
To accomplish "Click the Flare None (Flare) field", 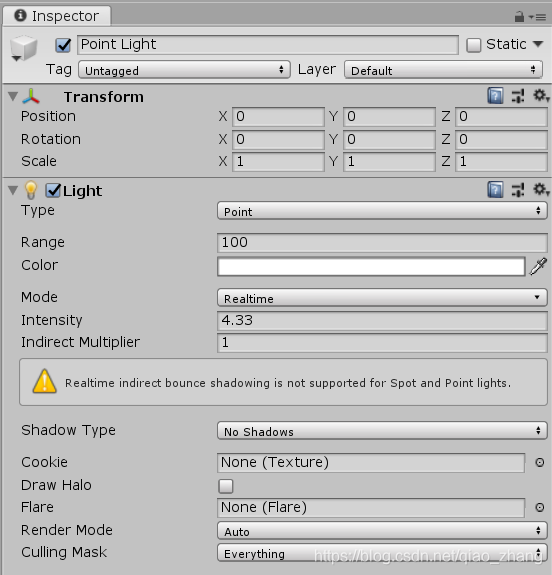I will [371, 508].
